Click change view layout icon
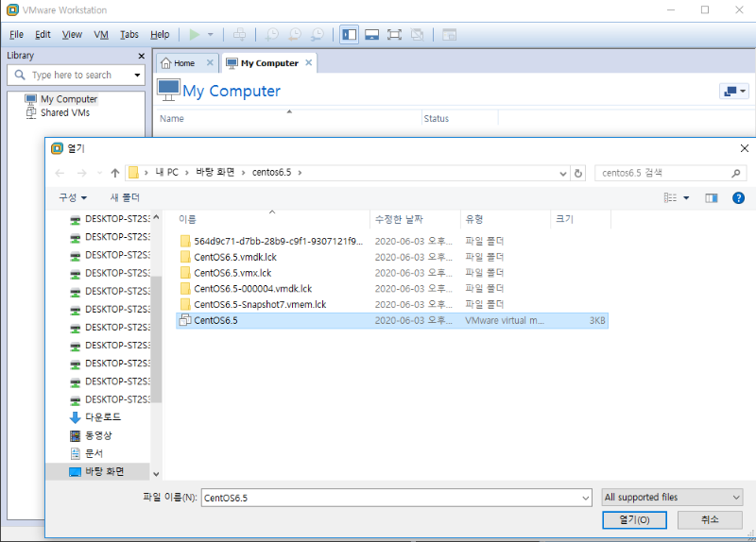Screen dimensions: 756x542 670,198
